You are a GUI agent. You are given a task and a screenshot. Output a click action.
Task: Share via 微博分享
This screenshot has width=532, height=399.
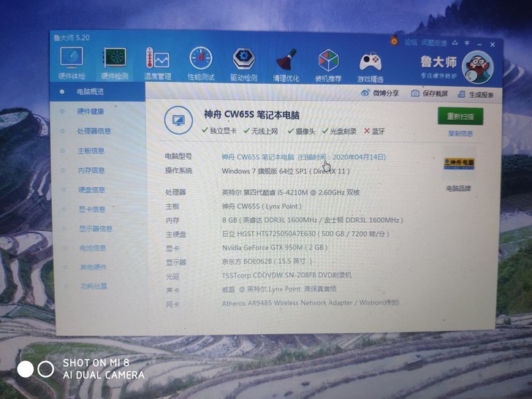pyautogui.click(x=380, y=93)
